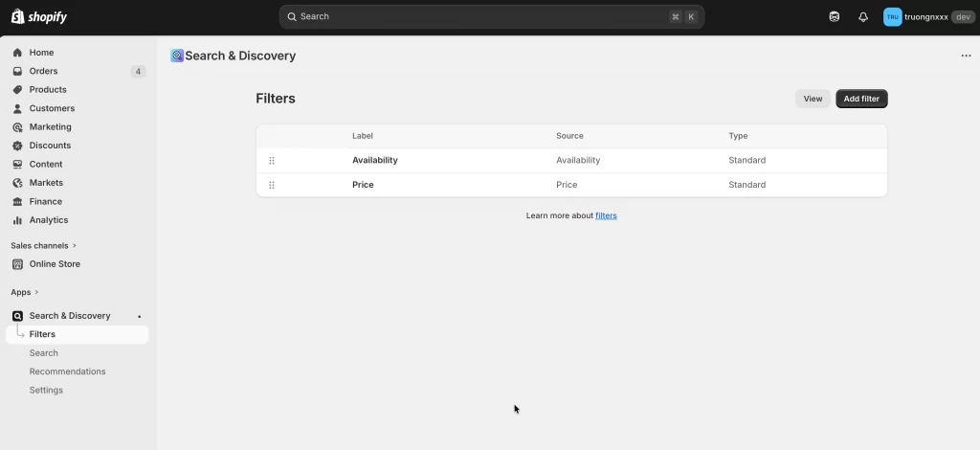Image resolution: width=980 pixels, height=450 pixels.
Task: Select the Search sub-item in sidebar
Action: click(44, 353)
